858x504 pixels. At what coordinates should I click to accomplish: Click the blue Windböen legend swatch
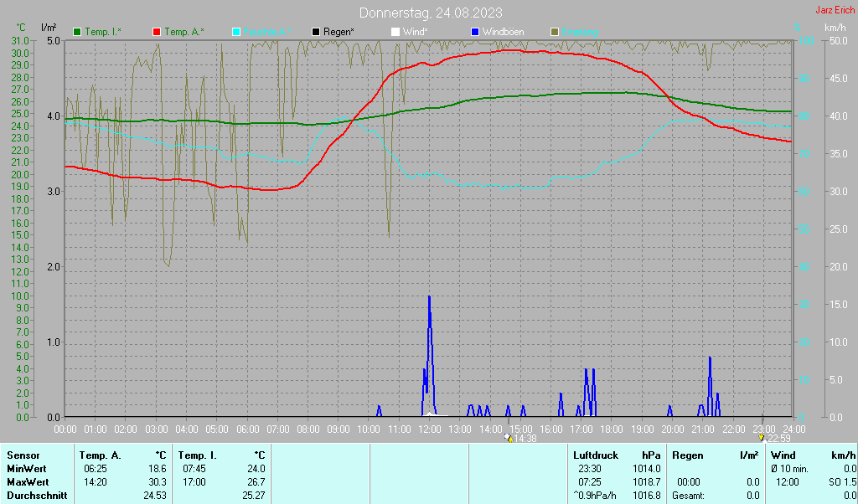coord(474,32)
